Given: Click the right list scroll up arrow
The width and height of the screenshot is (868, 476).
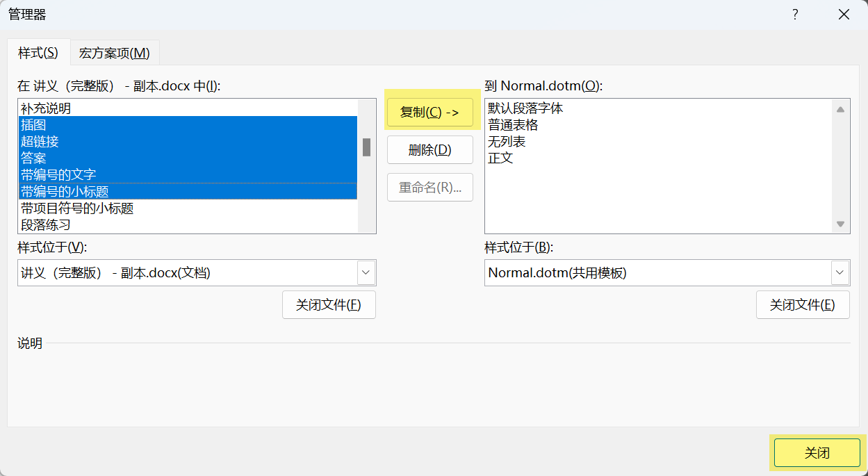Looking at the screenshot, I should pyautogui.click(x=840, y=109).
